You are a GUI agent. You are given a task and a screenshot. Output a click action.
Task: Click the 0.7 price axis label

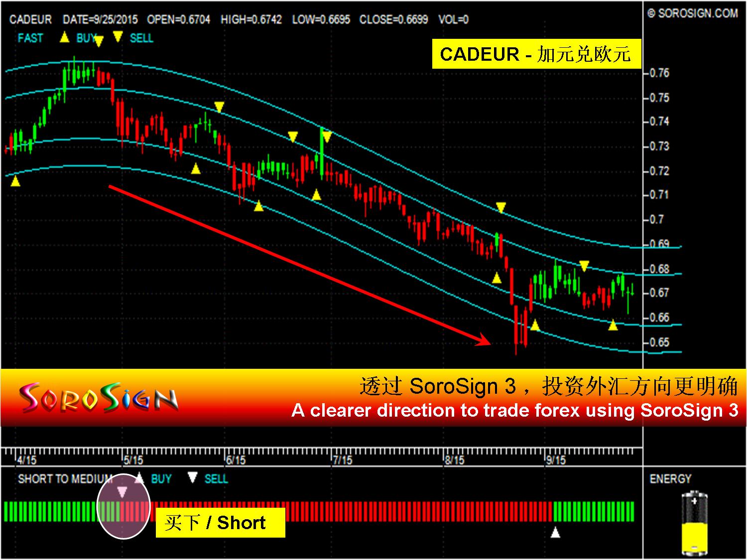coord(657,220)
